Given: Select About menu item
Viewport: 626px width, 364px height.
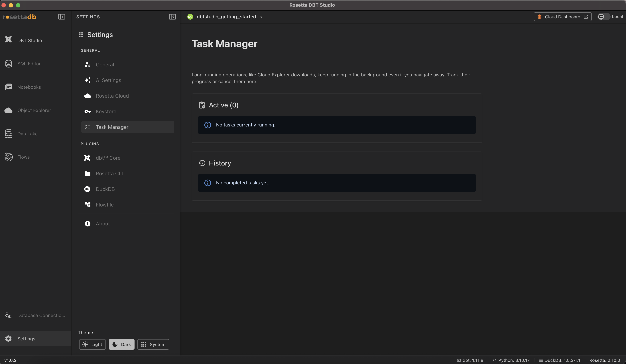Looking at the screenshot, I should coord(128,224).
